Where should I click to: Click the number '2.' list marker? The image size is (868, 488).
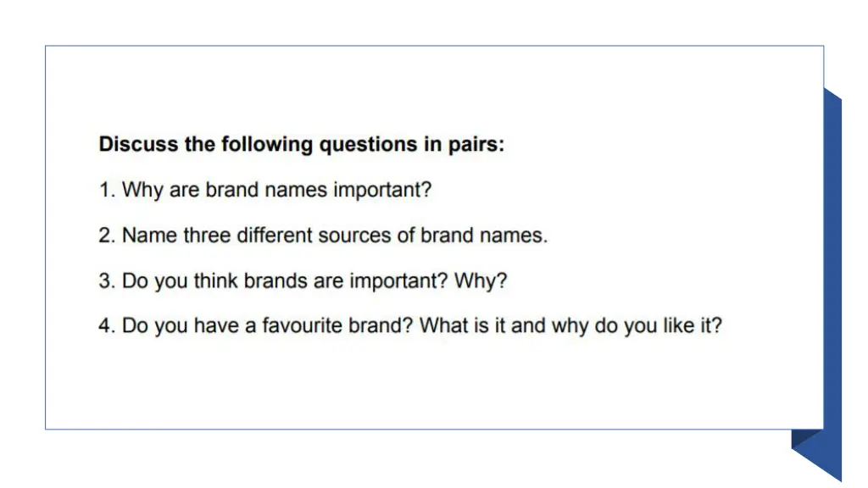[x=107, y=236]
